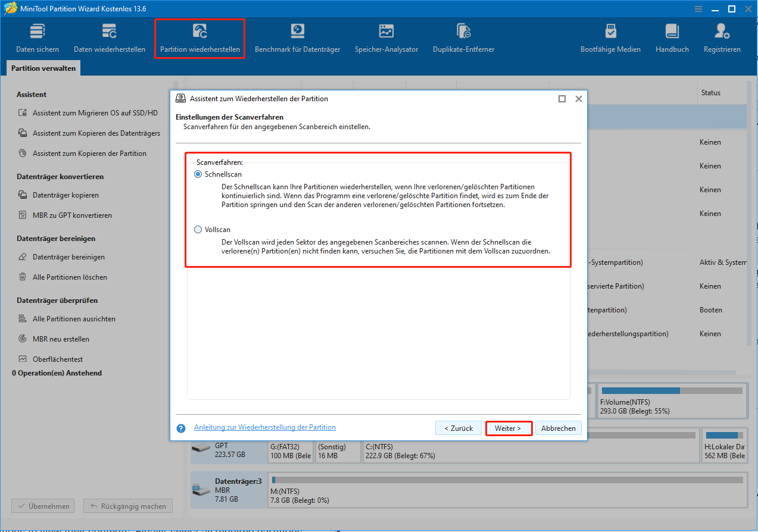Select the Schnellscan radio option
This screenshot has width=758, height=532.
[x=198, y=174]
